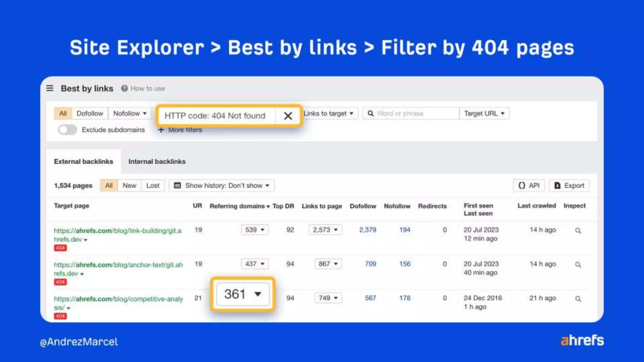Open the Nofollow dropdown
This screenshot has width=644, height=362.
click(x=130, y=113)
